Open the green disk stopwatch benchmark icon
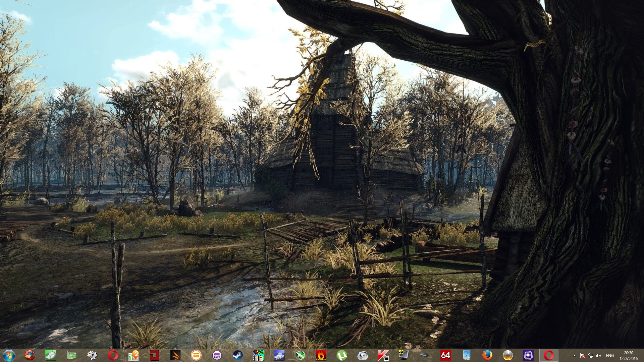Image resolution: width=644 pixels, height=362 pixels. coord(51,355)
